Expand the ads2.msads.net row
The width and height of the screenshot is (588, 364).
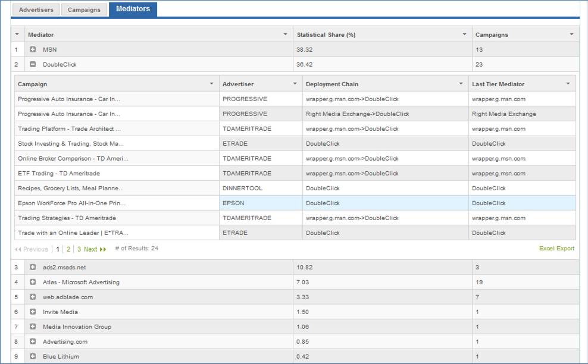coord(33,268)
